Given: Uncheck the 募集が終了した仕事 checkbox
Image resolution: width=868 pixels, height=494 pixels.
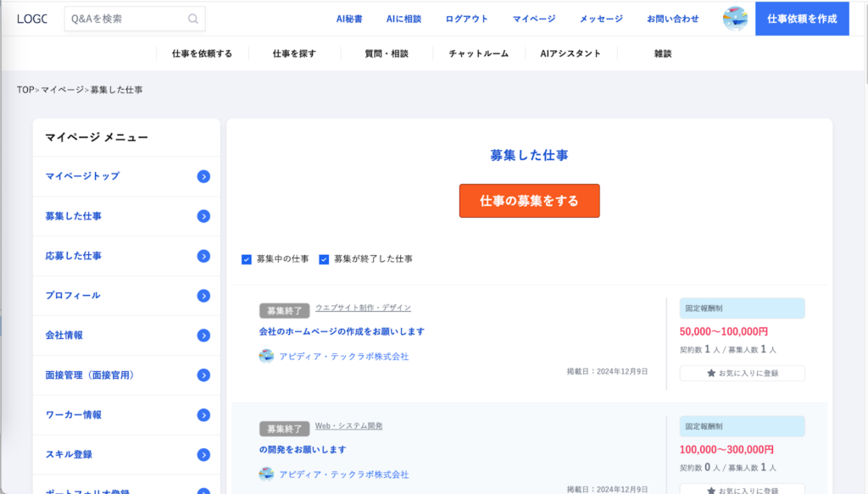Looking at the screenshot, I should click(x=324, y=259).
